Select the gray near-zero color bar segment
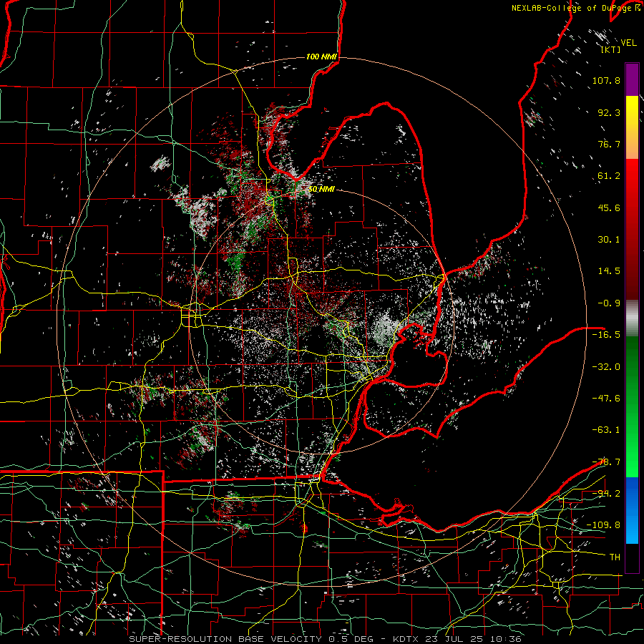The height and width of the screenshot is (644, 644). [632, 318]
